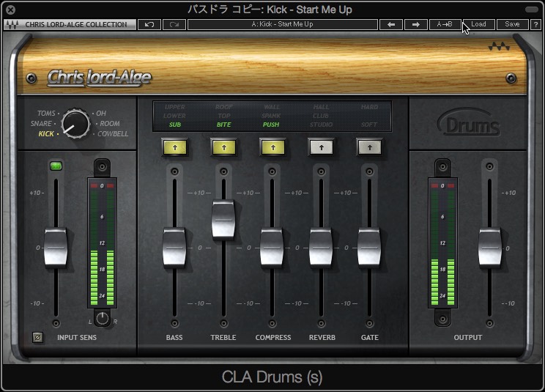Go to next preset with right arrow
Image resolution: width=545 pixels, height=392 pixels.
[415, 24]
